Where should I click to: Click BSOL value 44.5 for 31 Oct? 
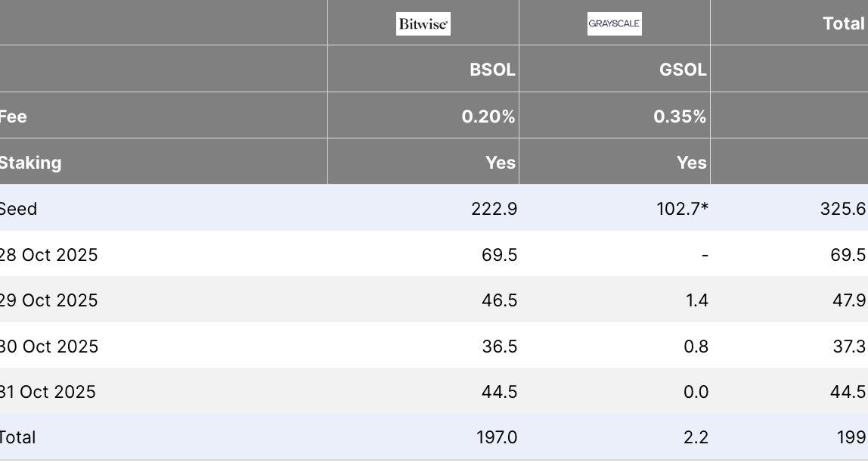(499, 392)
